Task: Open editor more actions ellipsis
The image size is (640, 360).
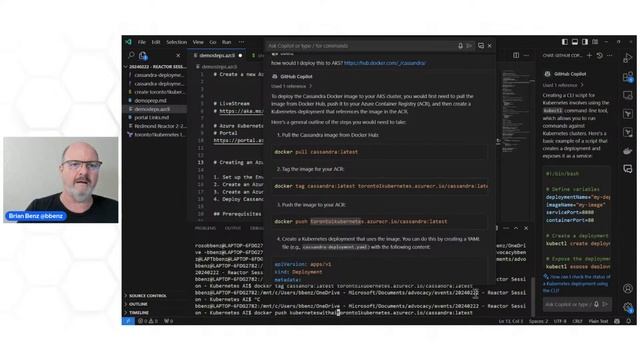Action: tap(527, 55)
